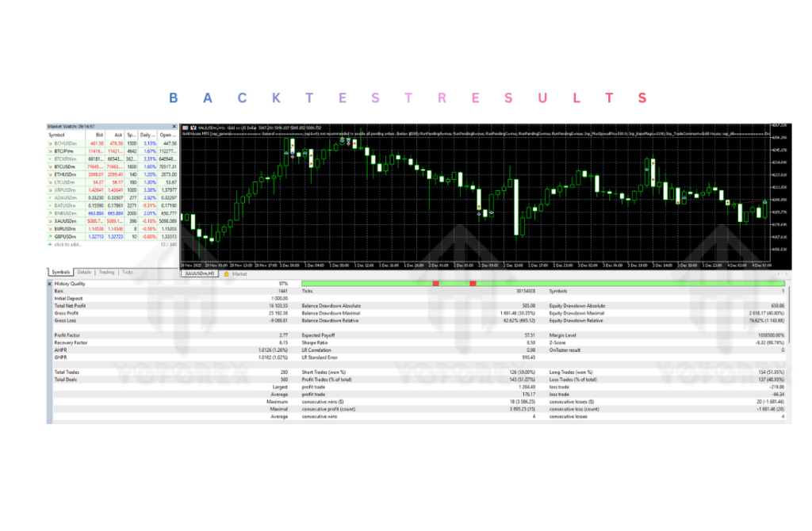Click the padlock icon next to the Market tab
The image size is (812, 531).
[227, 273]
